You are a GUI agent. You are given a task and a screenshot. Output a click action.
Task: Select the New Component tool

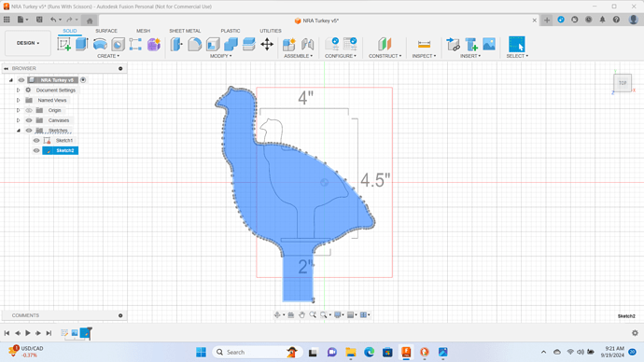point(289,44)
